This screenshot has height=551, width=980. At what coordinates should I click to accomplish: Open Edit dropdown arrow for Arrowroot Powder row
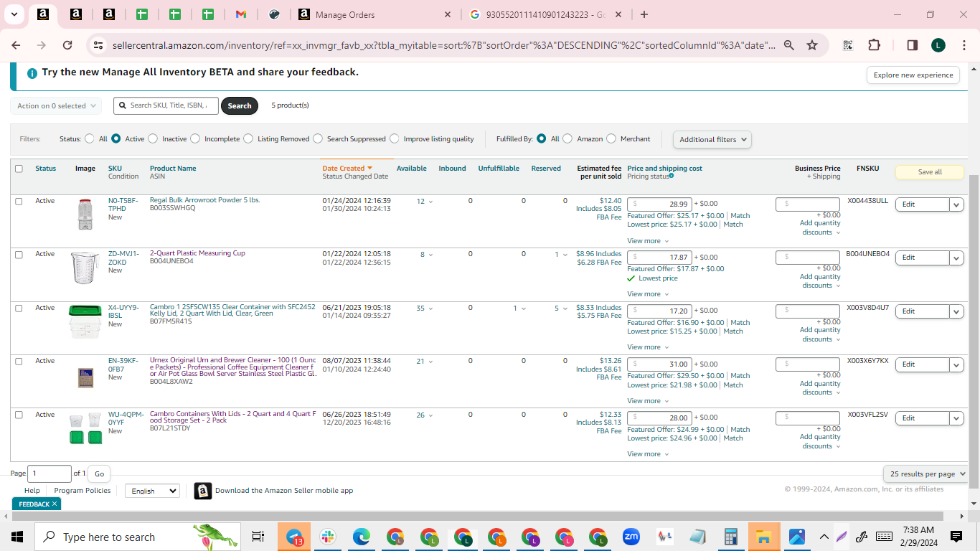click(956, 204)
